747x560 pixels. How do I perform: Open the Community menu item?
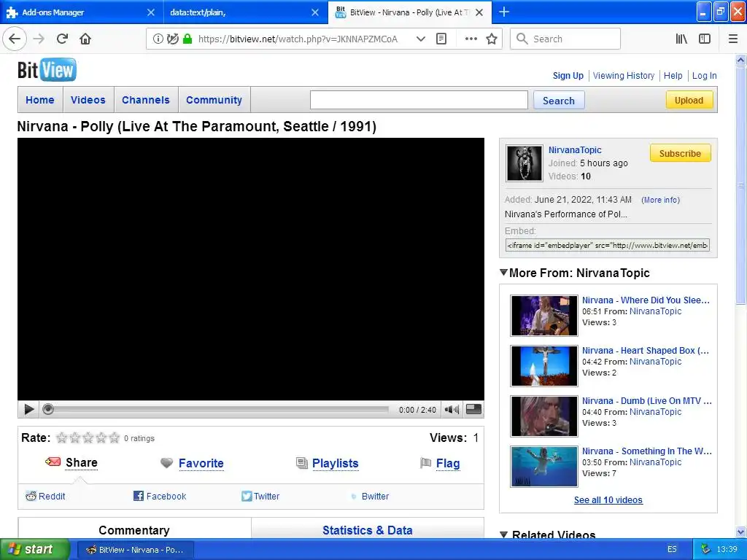pyautogui.click(x=214, y=100)
